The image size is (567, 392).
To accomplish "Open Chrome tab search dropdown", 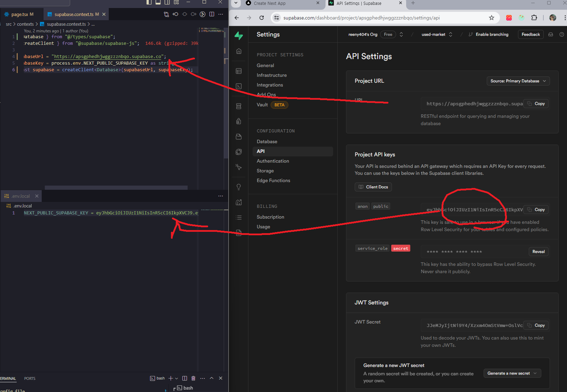I will (236, 3).
